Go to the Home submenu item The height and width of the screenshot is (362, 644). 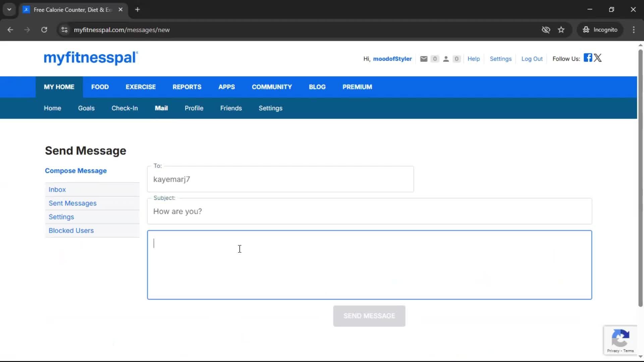point(52,108)
